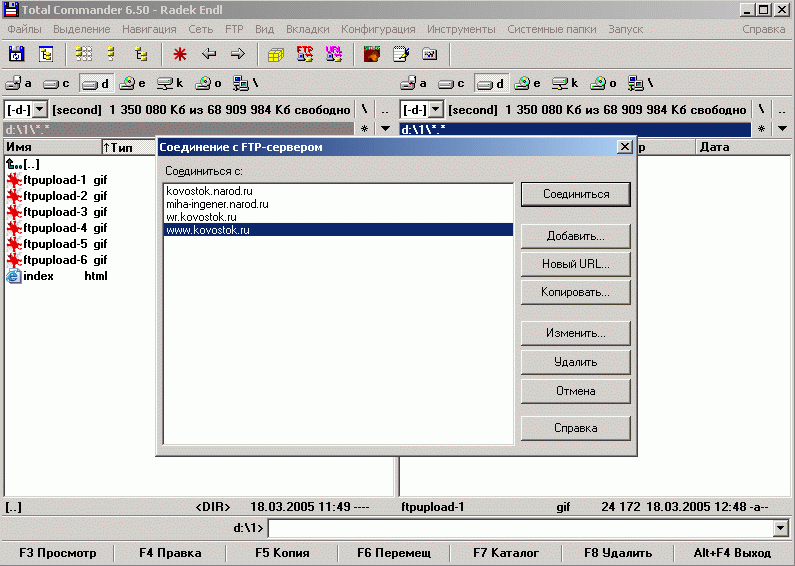This screenshot has height=566, width=795.
Task: Click the Новый URL... button
Action: pyautogui.click(x=576, y=264)
